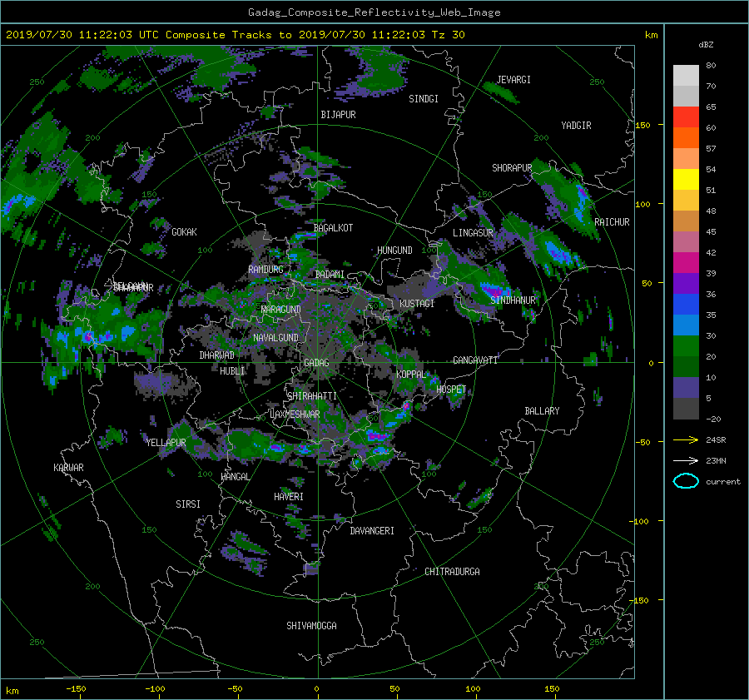Click the GANGAVATI city label
The width and height of the screenshot is (749, 700).
[475, 360]
